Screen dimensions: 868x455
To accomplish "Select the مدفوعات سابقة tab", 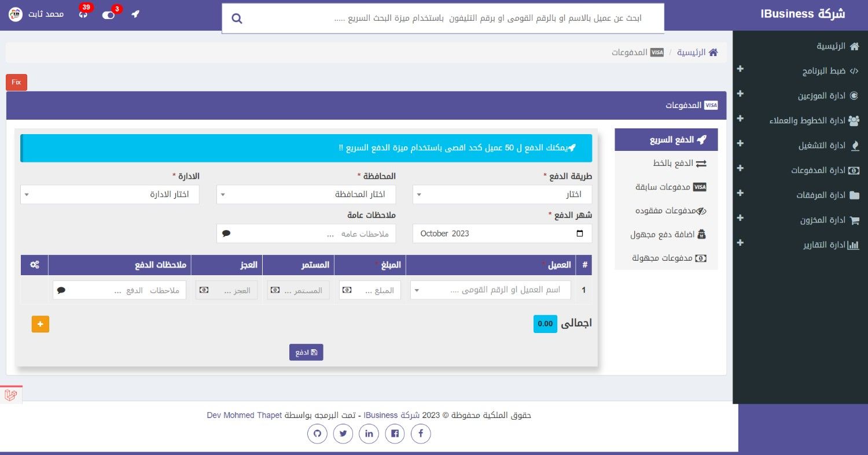I will pos(666,187).
